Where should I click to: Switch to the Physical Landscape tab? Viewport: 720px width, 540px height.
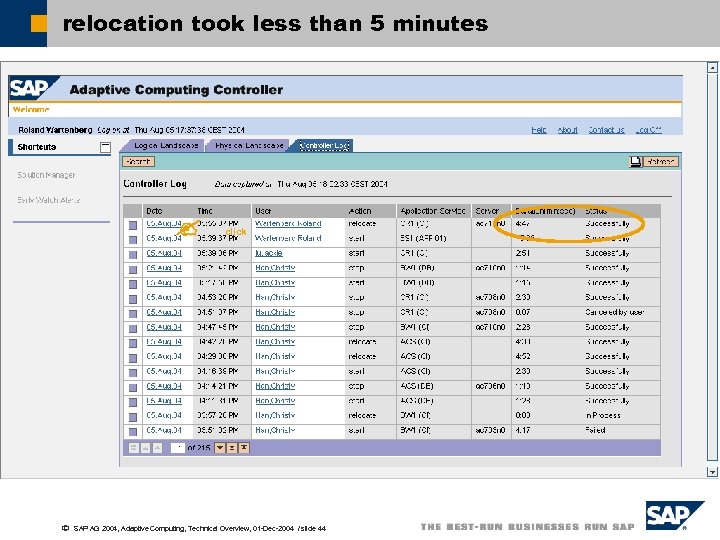(248, 146)
